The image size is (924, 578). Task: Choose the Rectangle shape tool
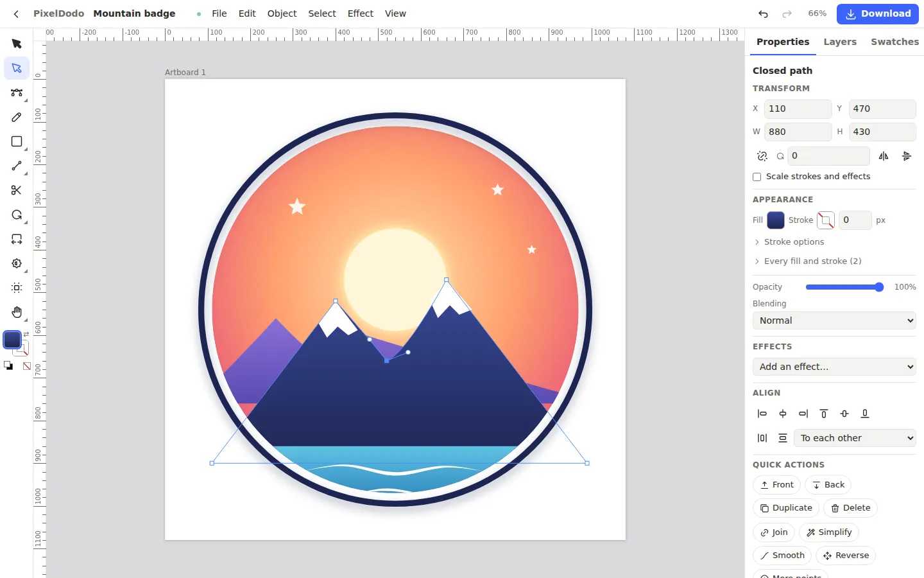(17, 141)
